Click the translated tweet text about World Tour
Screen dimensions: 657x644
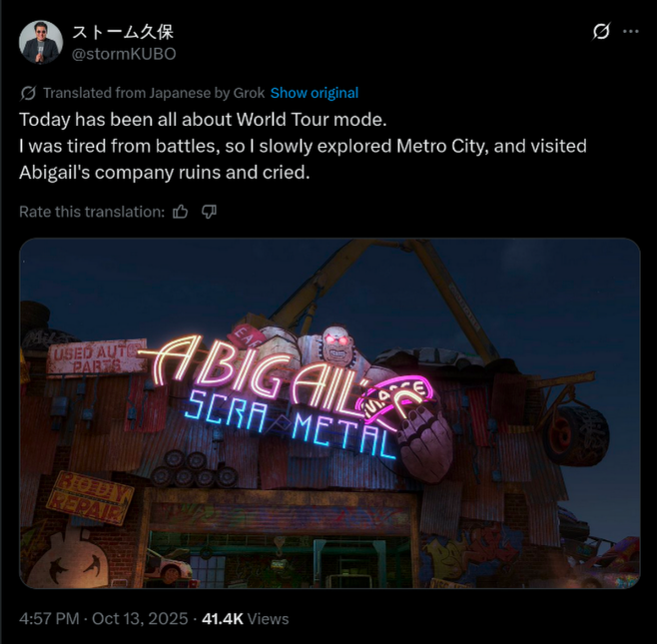pyautogui.click(x=303, y=146)
